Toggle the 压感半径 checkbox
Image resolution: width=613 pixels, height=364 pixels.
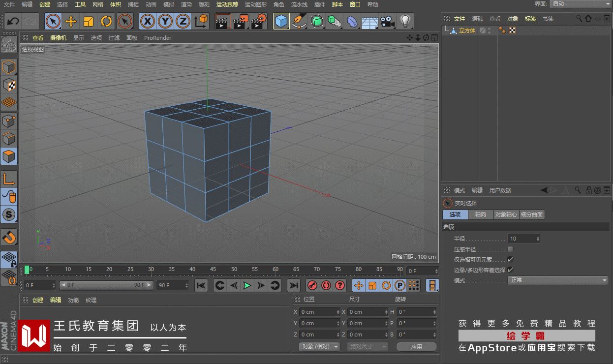coord(510,249)
